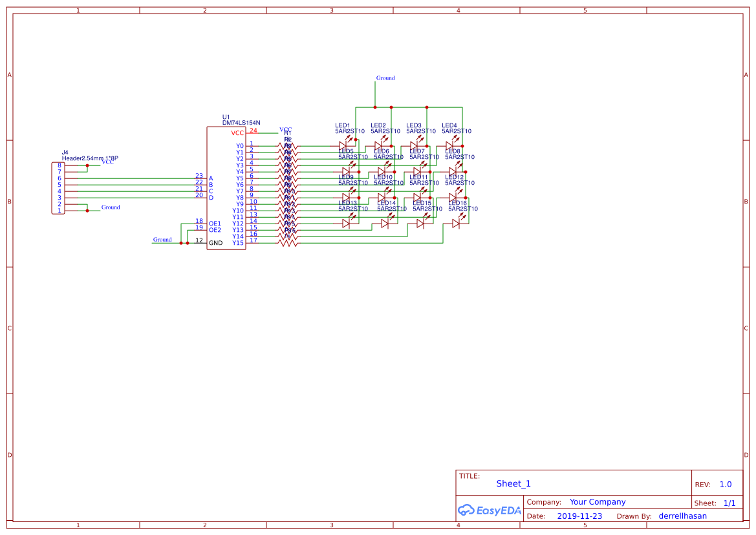
Task: Click the LED13 diode symbol
Action: coord(347,223)
